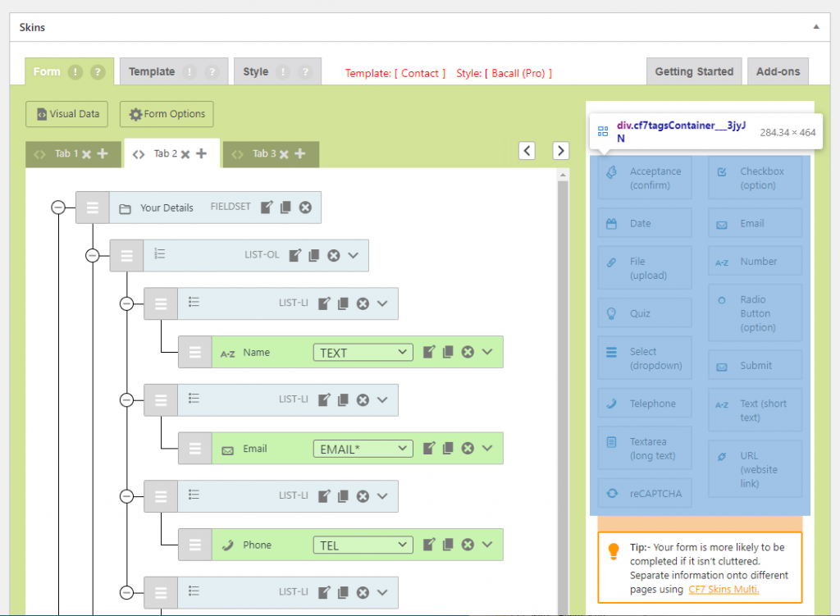Collapse the LIST-LI node above Name field

126,303
